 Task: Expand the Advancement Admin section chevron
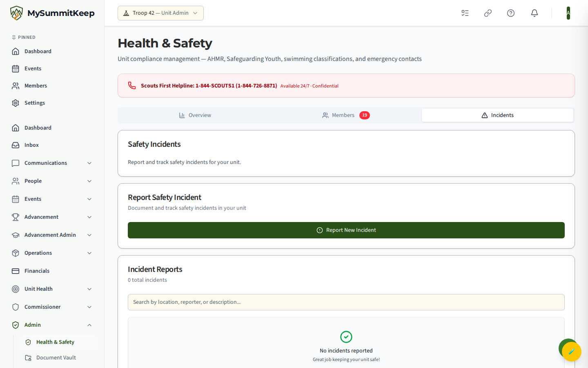(89, 235)
